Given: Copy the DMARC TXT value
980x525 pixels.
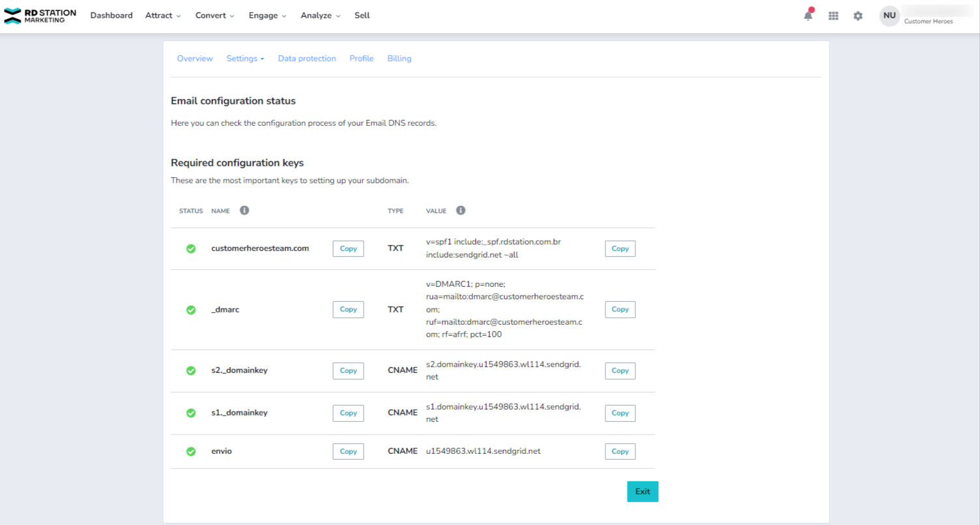Looking at the screenshot, I should point(620,310).
